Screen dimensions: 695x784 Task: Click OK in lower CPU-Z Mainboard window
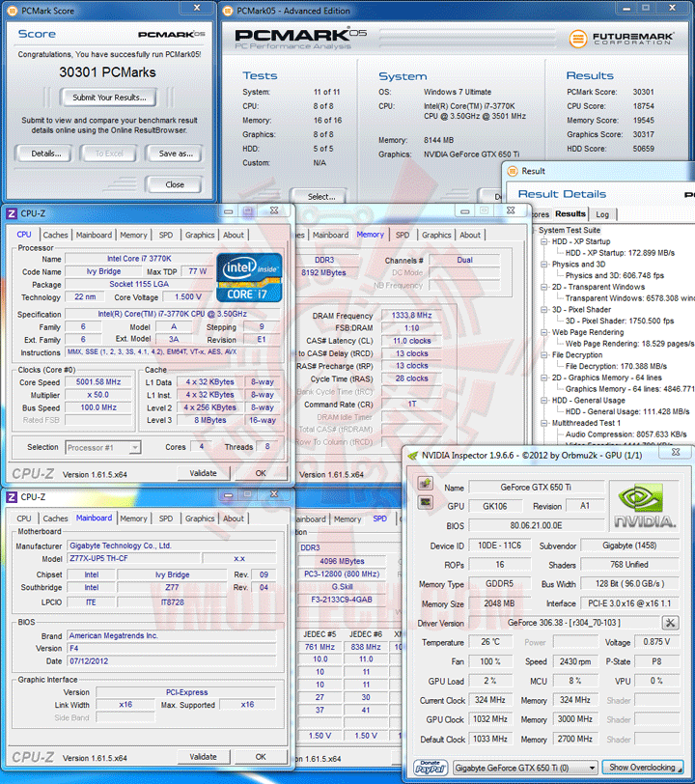coord(261,757)
